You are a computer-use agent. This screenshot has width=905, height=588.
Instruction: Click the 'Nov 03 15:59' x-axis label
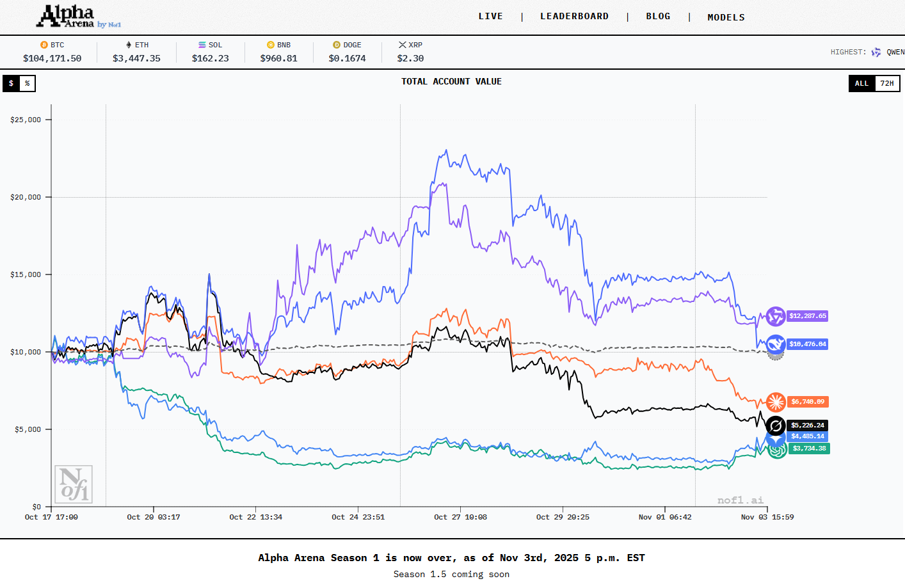coord(767,517)
